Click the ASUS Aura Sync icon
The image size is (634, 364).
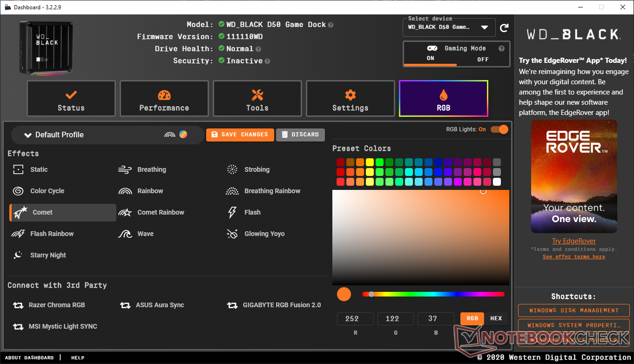125,305
